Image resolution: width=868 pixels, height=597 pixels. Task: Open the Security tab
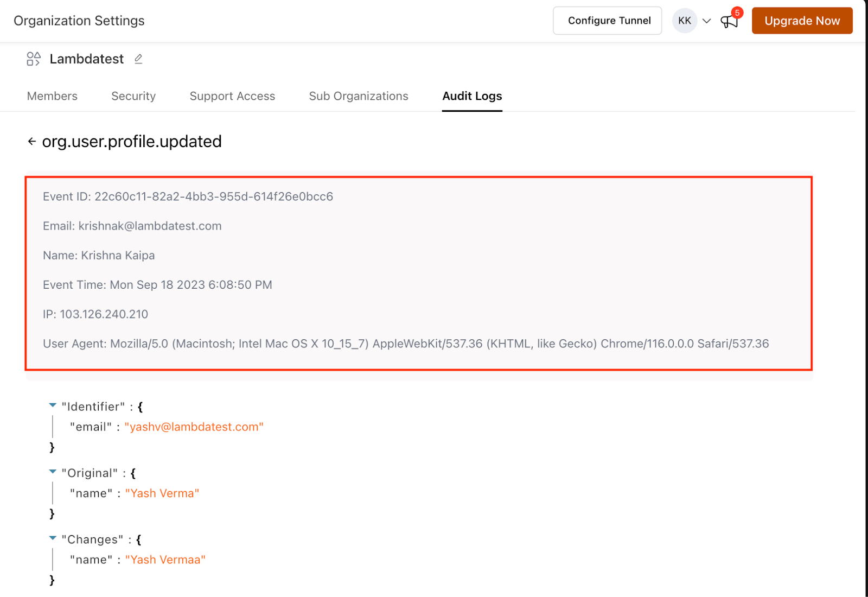point(133,96)
